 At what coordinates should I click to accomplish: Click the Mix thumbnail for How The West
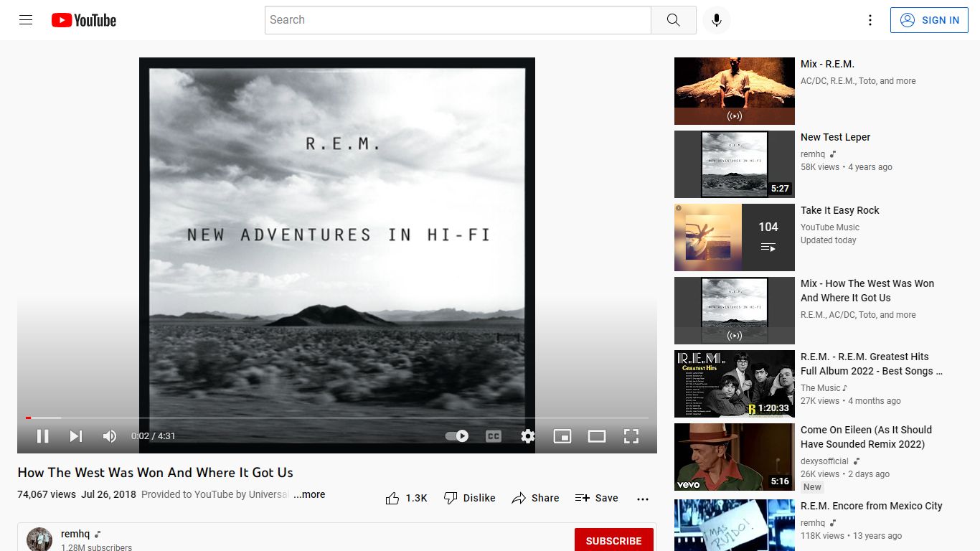coord(735,311)
